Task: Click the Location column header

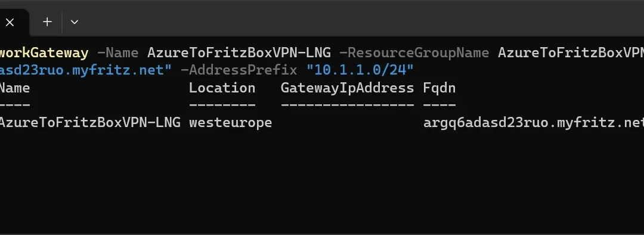Action: [222, 88]
